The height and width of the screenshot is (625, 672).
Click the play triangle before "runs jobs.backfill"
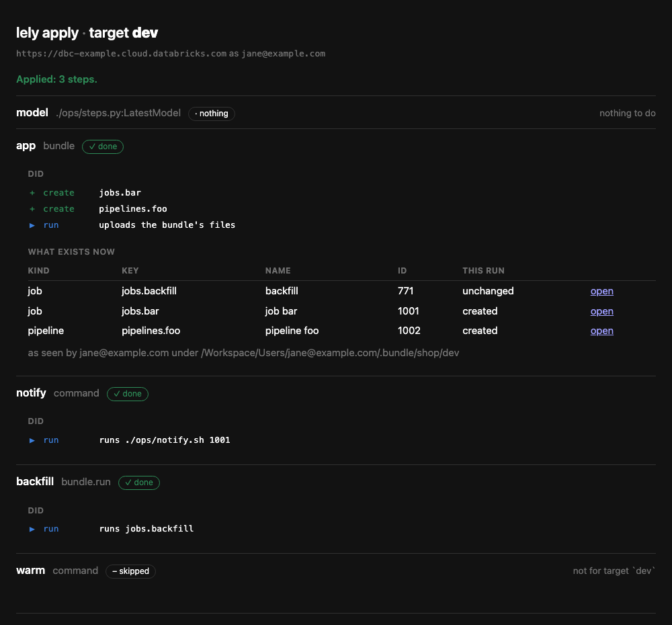pos(32,529)
